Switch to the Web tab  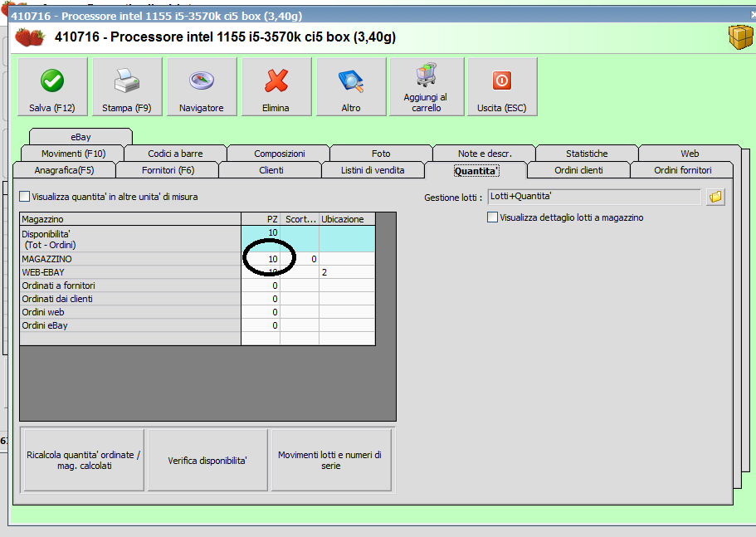(690, 154)
